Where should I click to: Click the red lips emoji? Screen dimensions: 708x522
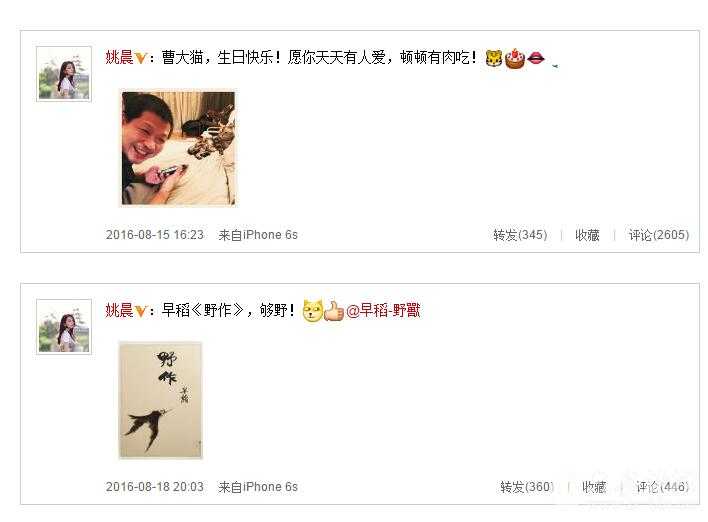click(x=536, y=58)
